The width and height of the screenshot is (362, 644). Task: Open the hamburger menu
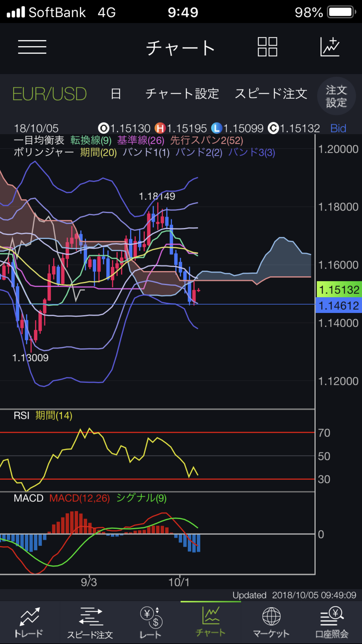click(x=32, y=47)
